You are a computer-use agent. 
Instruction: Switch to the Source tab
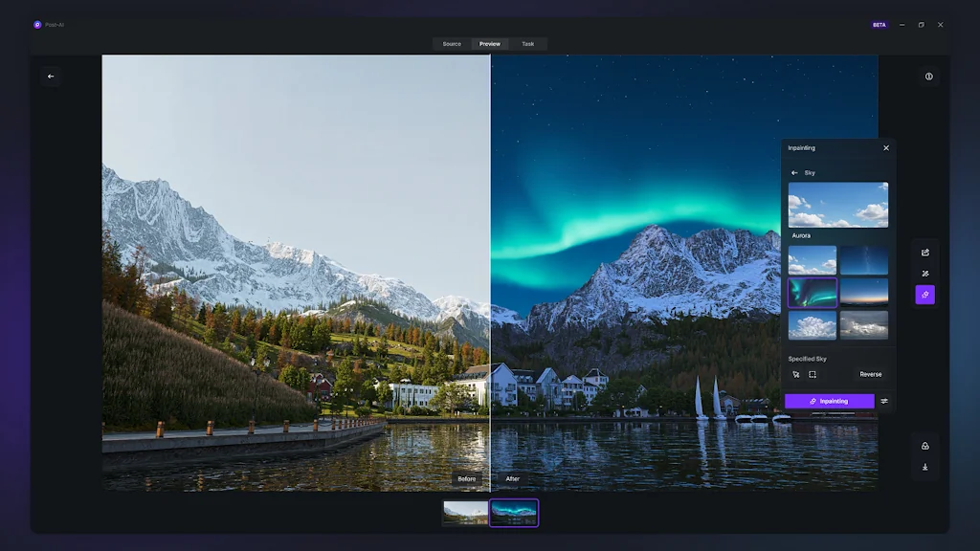click(452, 44)
